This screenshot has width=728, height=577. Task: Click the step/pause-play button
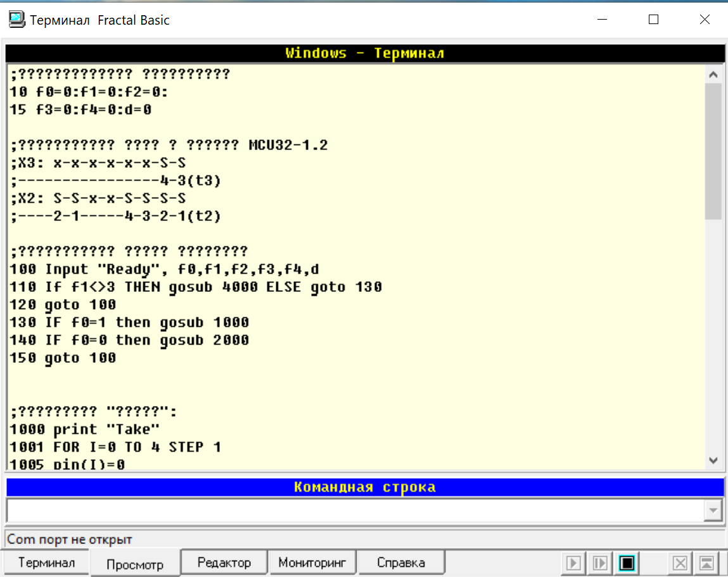pyautogui.click(x=600, y=563)
